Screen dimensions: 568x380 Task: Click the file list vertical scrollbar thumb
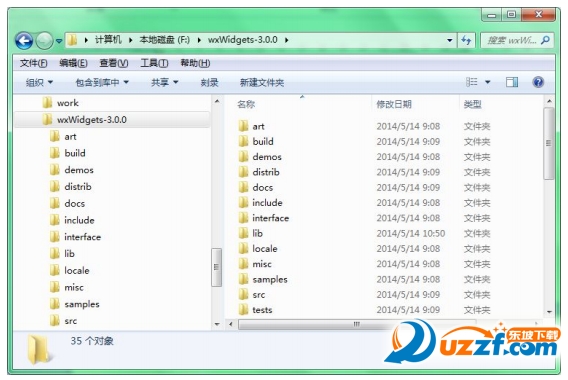pyautogui.click(x=549, y=143)
